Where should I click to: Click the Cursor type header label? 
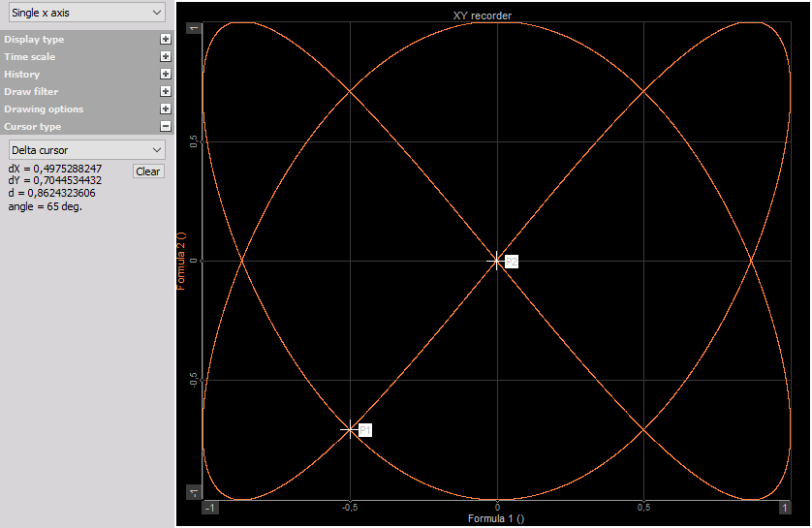(x=33, y=127)
